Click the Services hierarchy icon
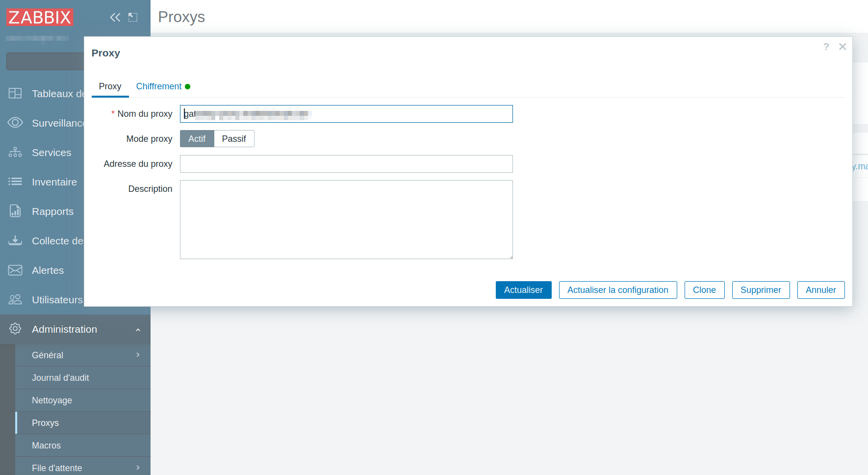The image size is (868, 475). coord(15,153)
